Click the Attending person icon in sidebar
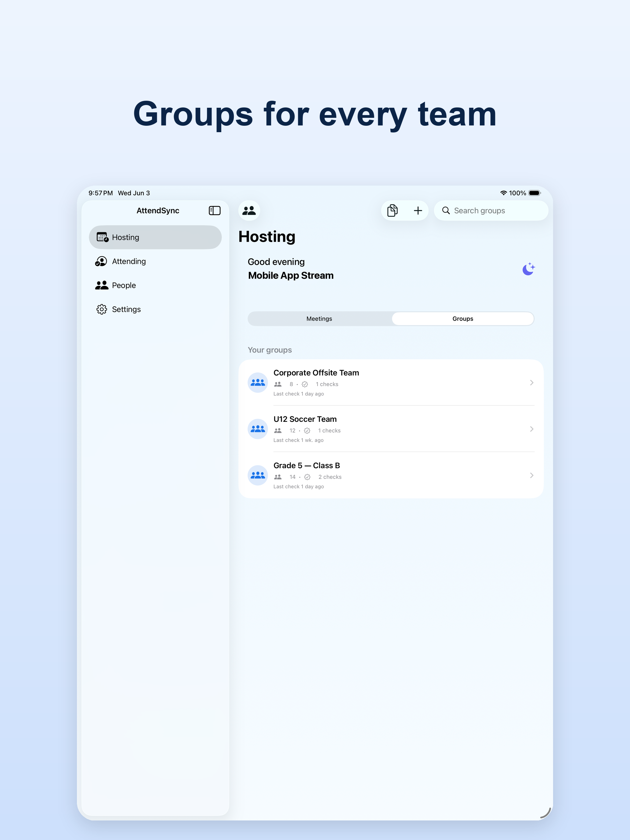630x840 pixels. [x=101, y=261]
